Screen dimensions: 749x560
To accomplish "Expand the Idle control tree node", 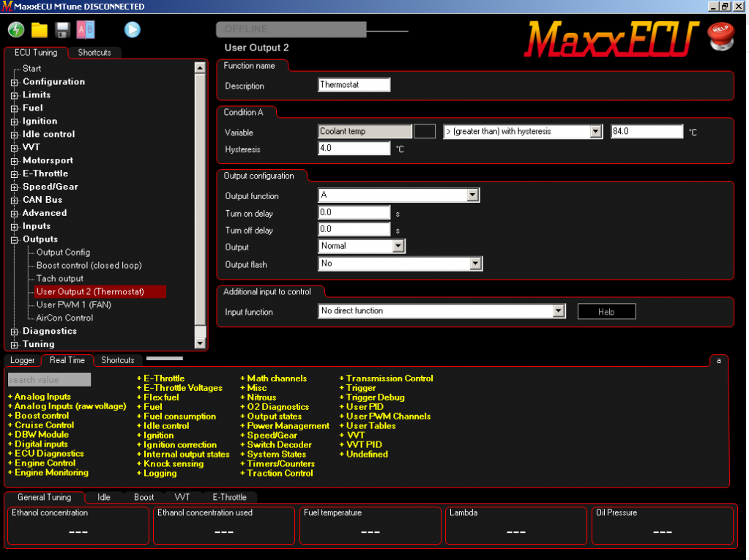I will pyautogui.click(x=15, y=135).
